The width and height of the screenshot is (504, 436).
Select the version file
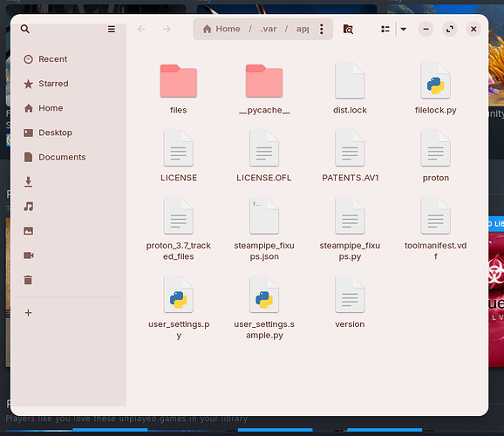point(350,303)
